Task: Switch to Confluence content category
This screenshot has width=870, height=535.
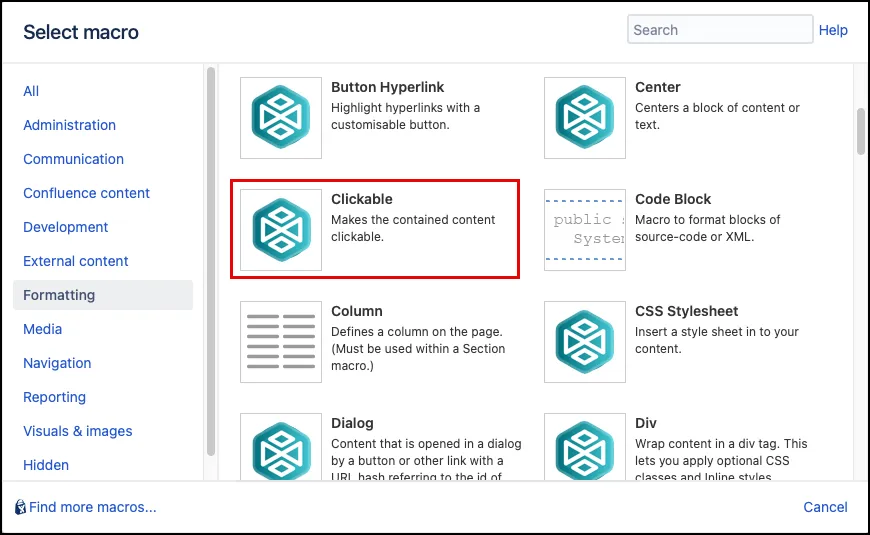Action: 87,193
